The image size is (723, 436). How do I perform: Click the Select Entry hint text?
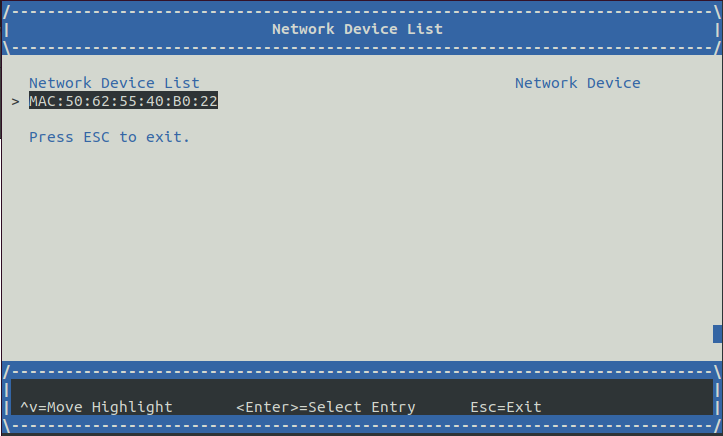coord(362,407)
